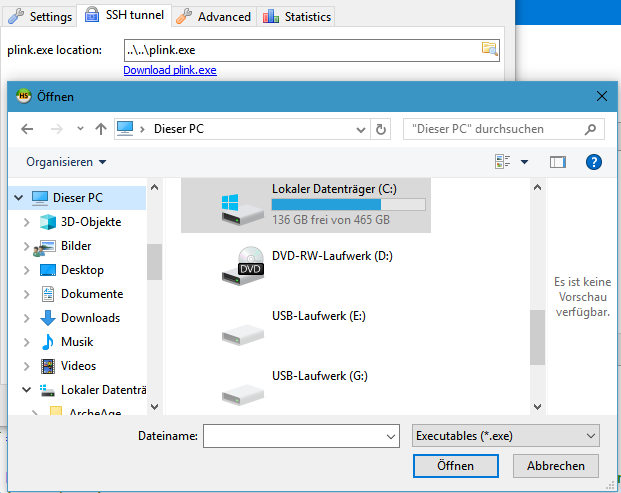The width and height of the screenshot is (621, 493).
Task: Click Dieser PC breadcrumb in address bar
Action: pyautogui.click(x=179, y=129)
